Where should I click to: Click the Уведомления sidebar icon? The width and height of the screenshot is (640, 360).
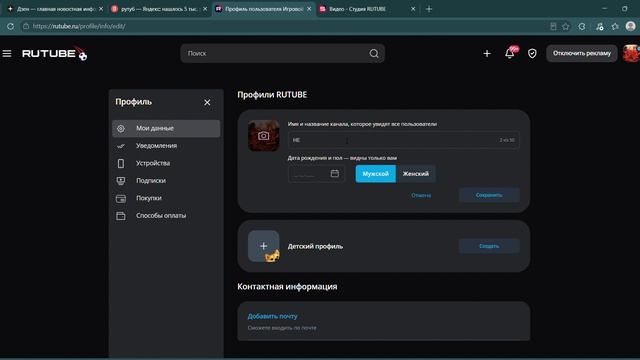pyautogui.click(x=121, y=146)
